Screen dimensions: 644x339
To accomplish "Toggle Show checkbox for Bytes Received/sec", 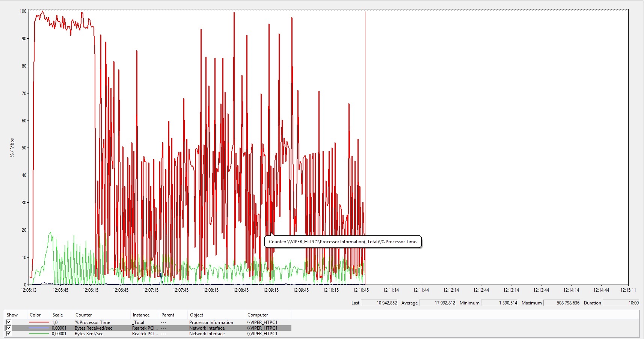I will pos(9,328).
